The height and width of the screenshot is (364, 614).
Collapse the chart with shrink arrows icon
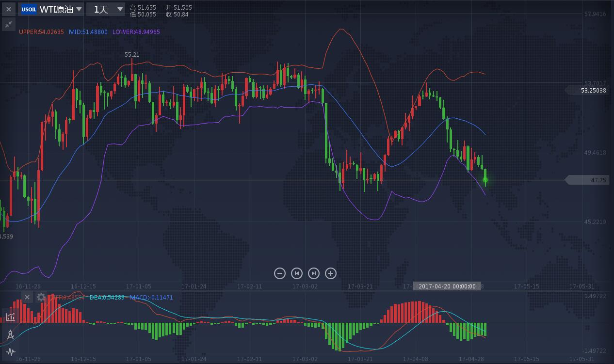9,24
